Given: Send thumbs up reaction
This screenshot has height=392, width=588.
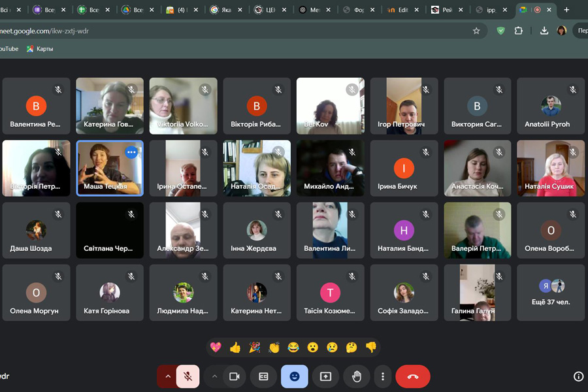Looking at the screenshot, I should coord(235,348).
